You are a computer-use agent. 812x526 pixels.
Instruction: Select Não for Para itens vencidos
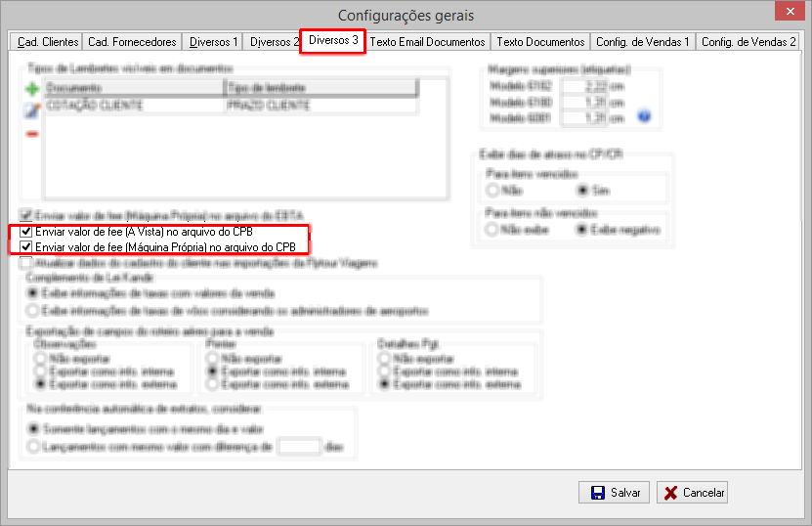(491, 191)
